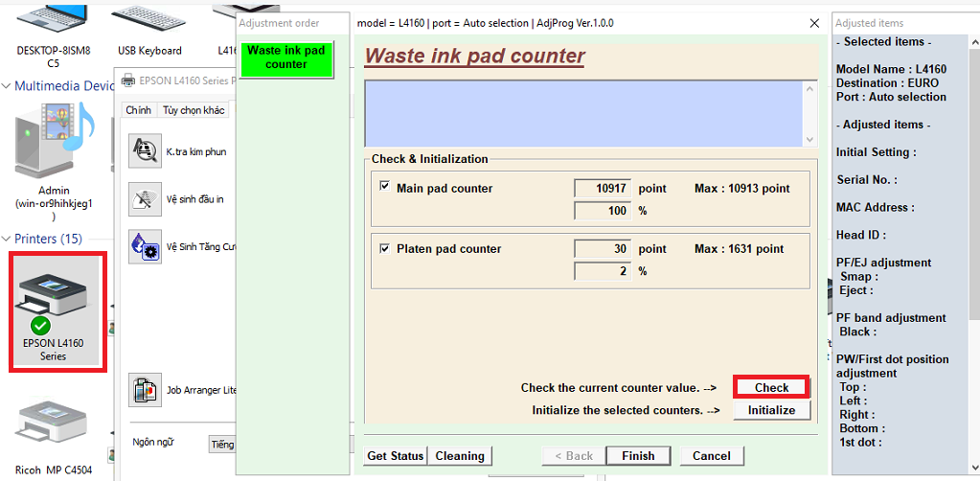Open Ngôn ngữ language dropdown

[222, 444]
